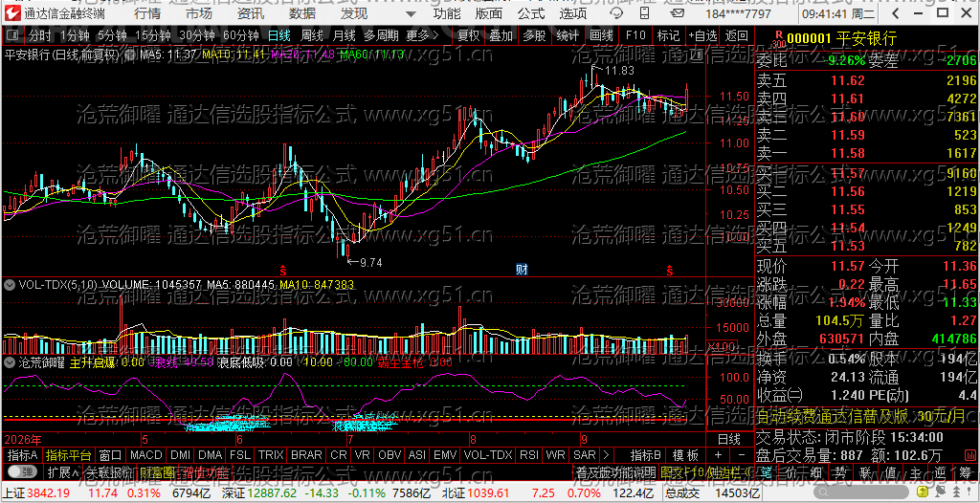The height and width of the screenshot is (503, 980).
Task: Click the 财 financial report marker on chart
Action: [522, 270]
